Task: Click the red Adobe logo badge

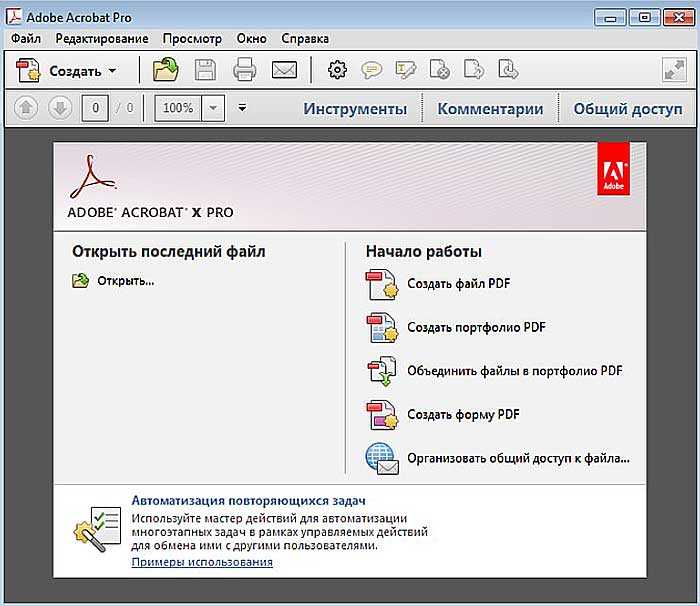Action: pos(613,169)
